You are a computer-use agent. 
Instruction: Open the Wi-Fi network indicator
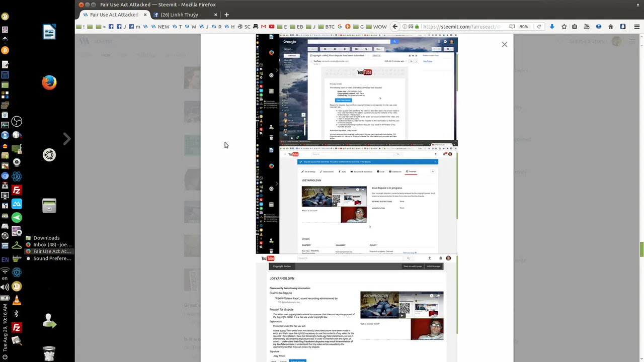click(x=5, y=270)
